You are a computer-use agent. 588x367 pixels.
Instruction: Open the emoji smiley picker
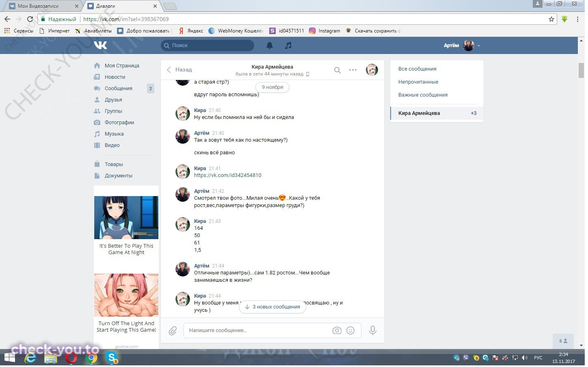click(x=350, y=331)
